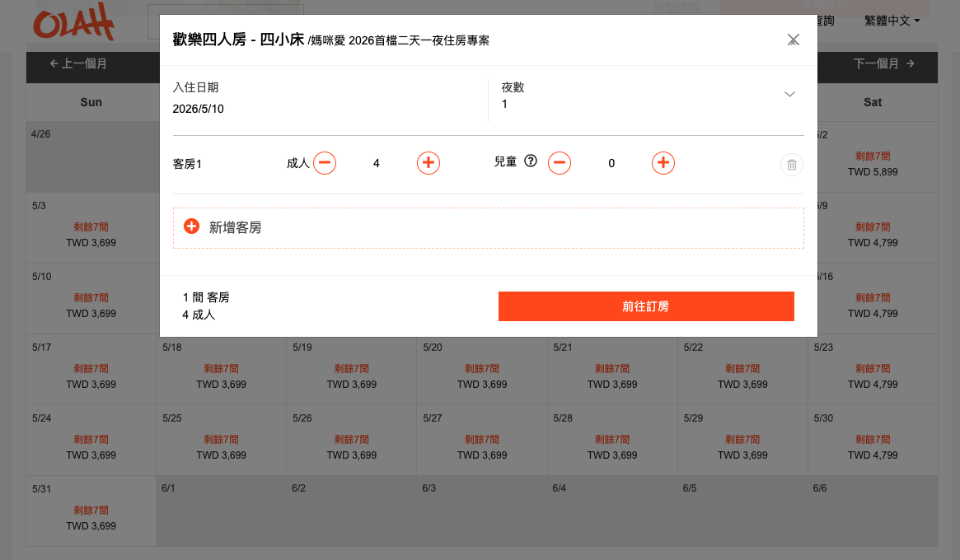Open the 繁體中文 language dropdown
The image size is (960, 560).
point(892,21)
